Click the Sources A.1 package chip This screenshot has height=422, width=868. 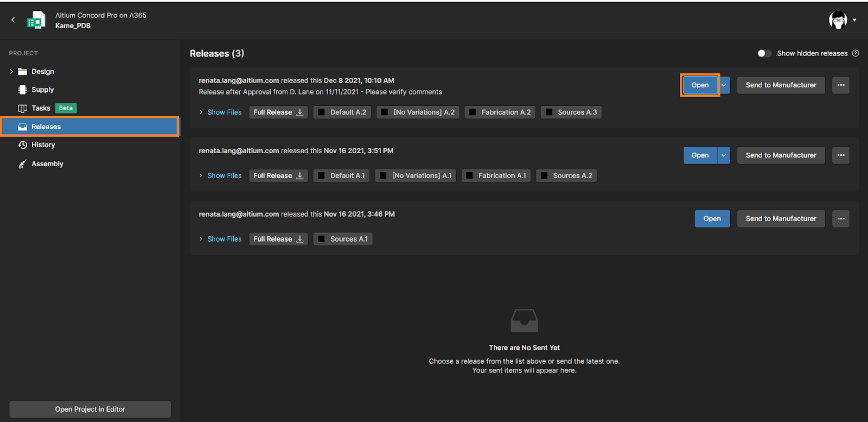click(343, 240)
